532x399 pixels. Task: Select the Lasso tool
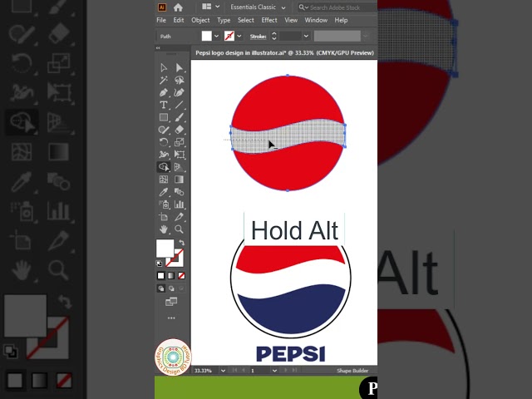pyautogui.click(x=179, y=80)
